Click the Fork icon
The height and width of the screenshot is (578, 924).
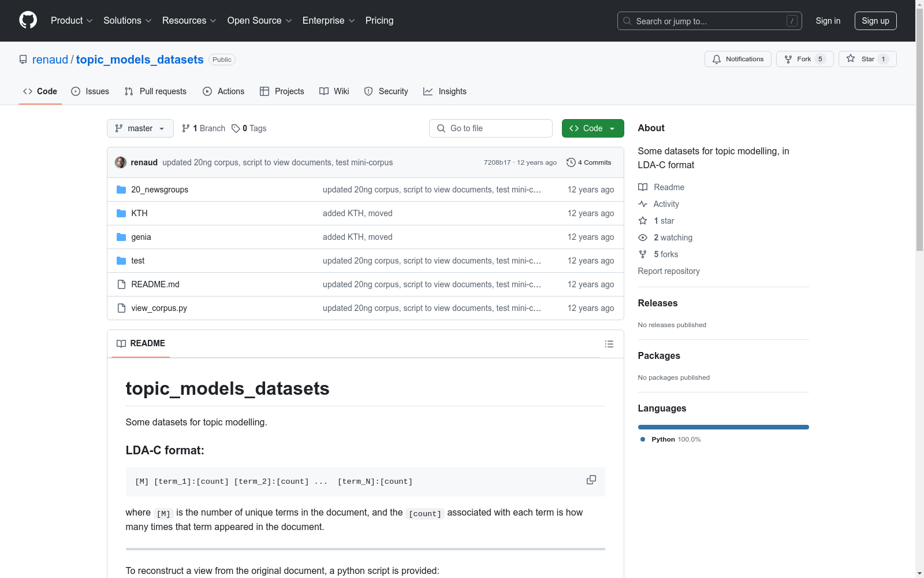tap(788, 59)
